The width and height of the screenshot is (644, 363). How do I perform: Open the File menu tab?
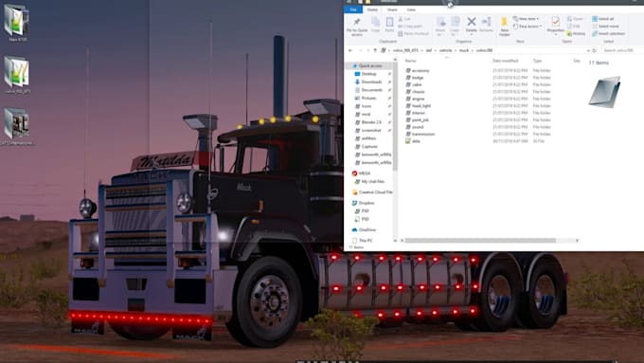(353, 9)
